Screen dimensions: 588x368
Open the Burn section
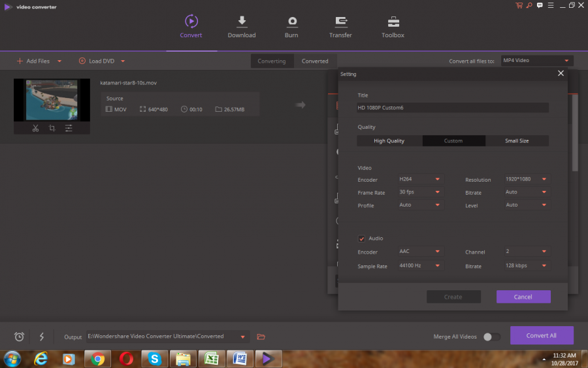coord(291,27)
